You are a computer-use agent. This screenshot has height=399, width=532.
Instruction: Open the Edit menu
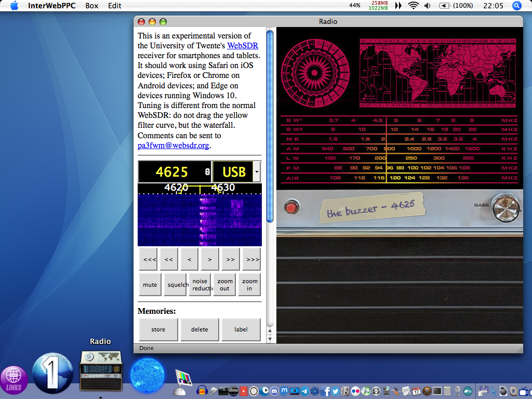(114, 5)
